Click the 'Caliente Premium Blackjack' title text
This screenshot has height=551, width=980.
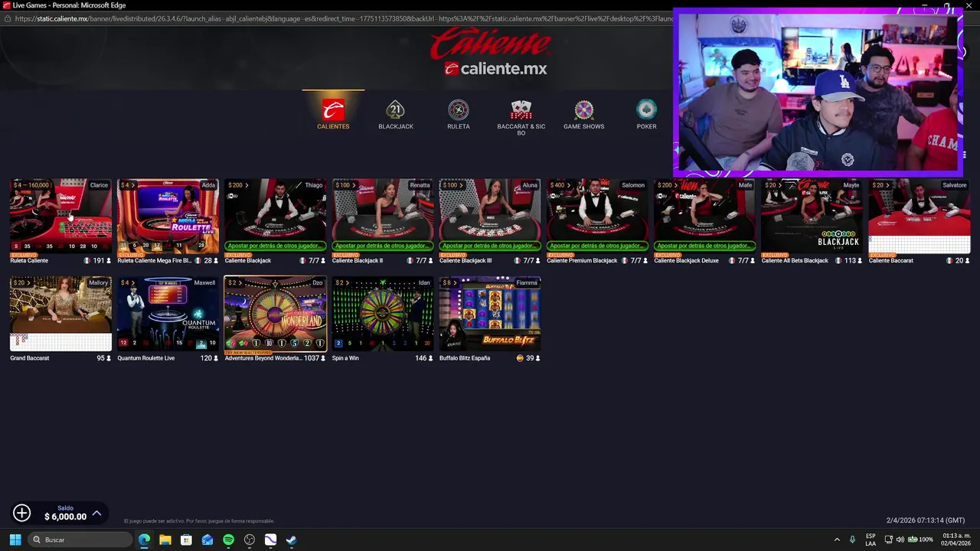pos(582,261)
